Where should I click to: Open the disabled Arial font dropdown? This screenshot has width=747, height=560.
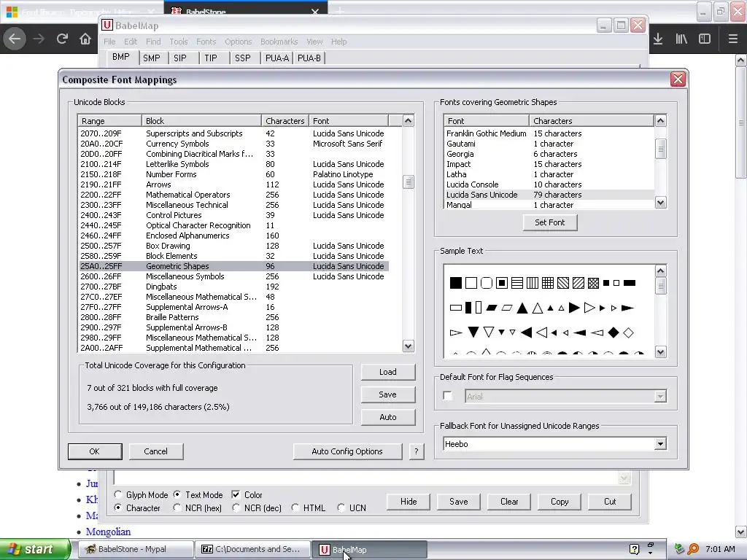click(x=659, y=396)
